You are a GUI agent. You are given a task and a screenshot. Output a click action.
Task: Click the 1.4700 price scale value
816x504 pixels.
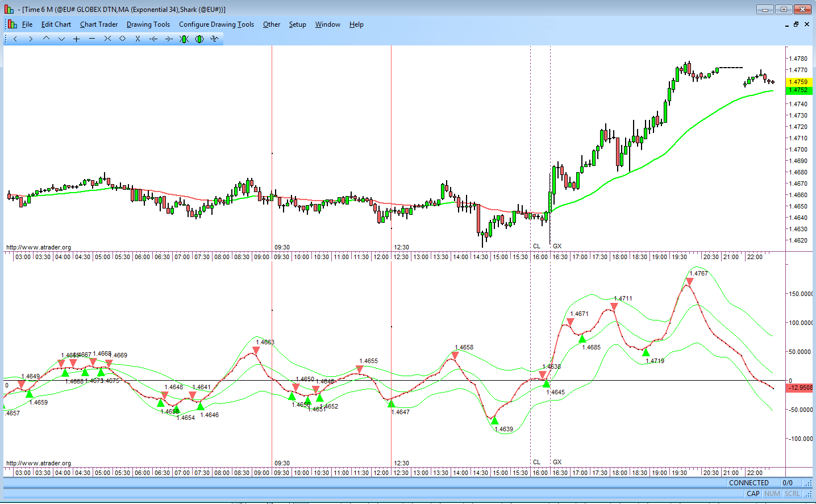(x=798, y=149)
